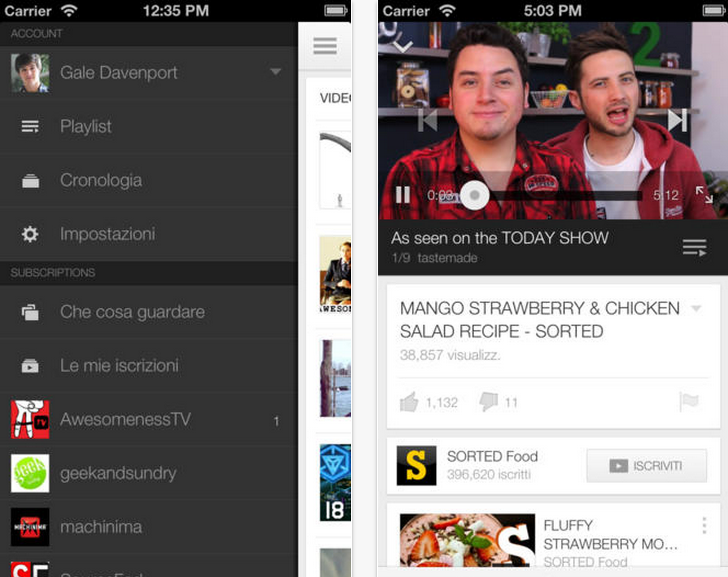The height and width of the screenshot is (577, 728).
Task: Tap the As seen on the TODAY SHOW title
Action: pyautogui.click(x=500, y=238)
